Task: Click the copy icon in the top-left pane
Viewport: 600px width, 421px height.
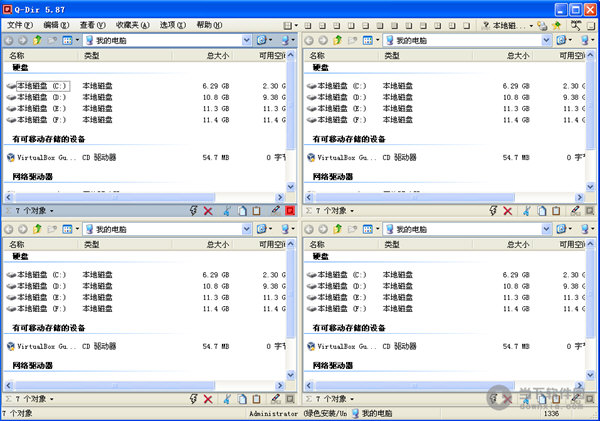Action: (242, 211)
